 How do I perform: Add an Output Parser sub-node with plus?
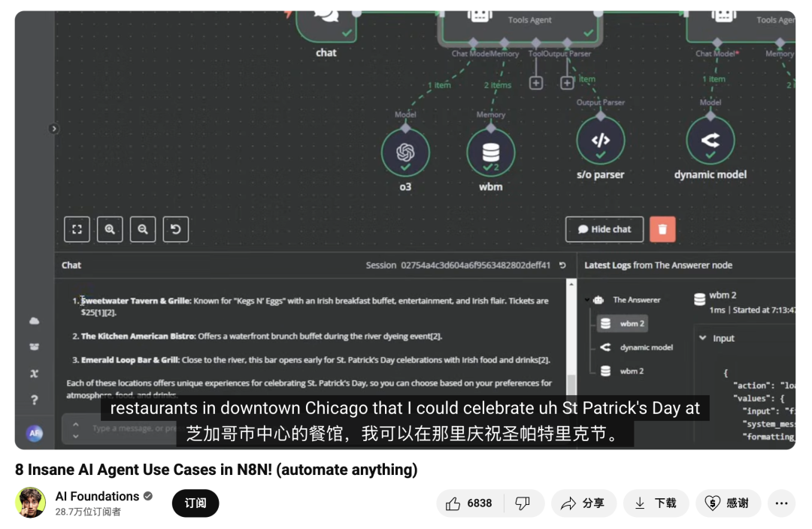(567, 83)
